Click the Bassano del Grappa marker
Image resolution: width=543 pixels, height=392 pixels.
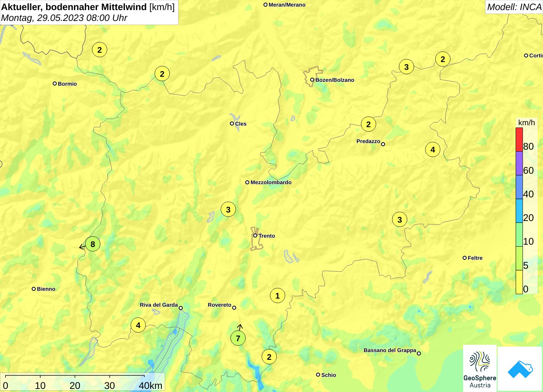[x=419, y=353]
